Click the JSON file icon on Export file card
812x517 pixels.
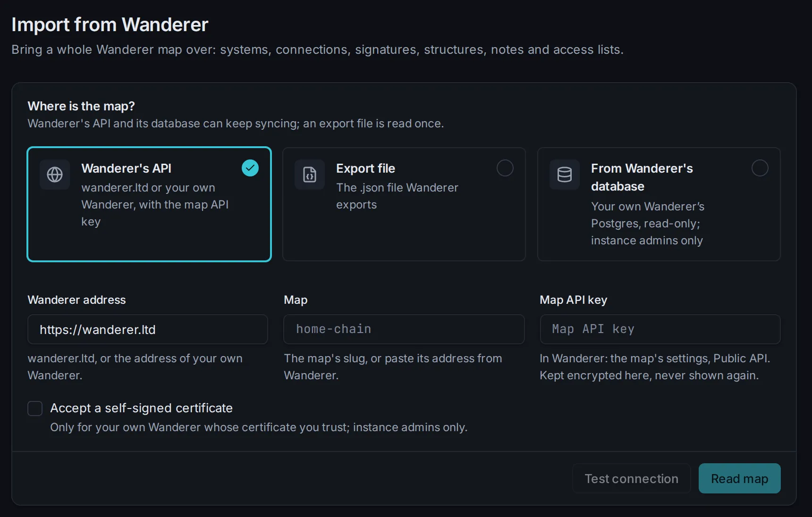310,175
